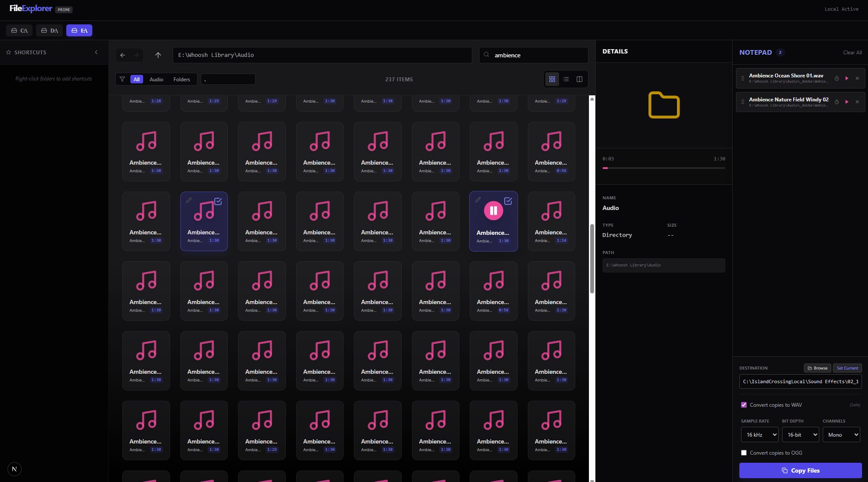Switch to the D:\ drive tab
The width and height of the screenshot is (868, 482).
pyautogui.click(x=49, y=30)
